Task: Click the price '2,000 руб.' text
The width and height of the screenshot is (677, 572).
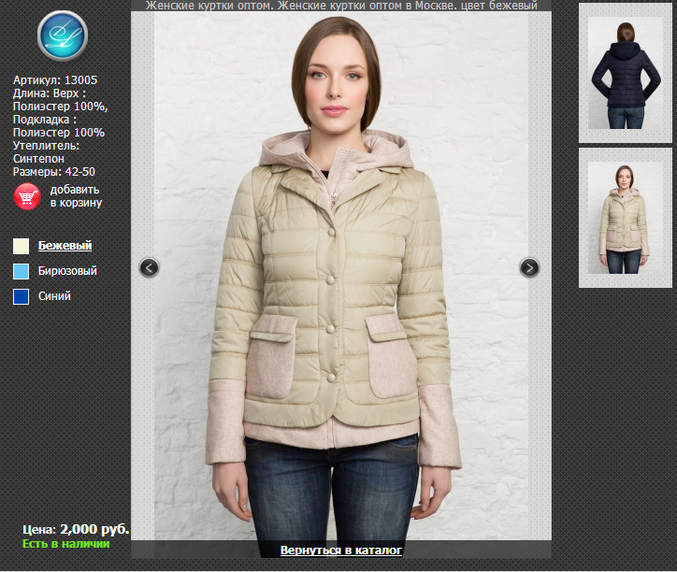Action: coord(94,529)
